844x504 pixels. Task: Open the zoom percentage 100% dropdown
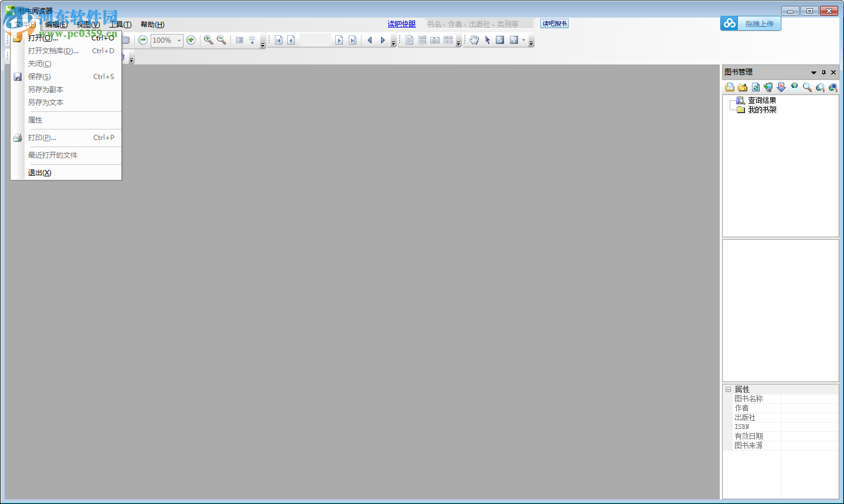click(179, 40)
